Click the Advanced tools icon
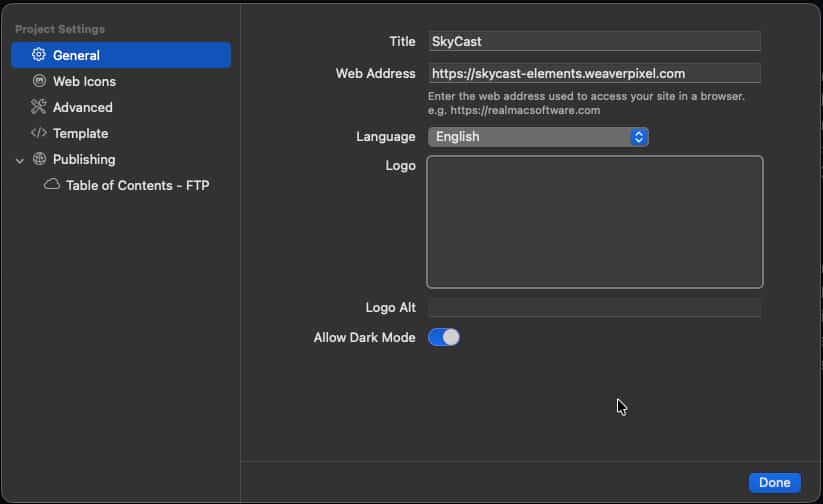 click(38, 107)
